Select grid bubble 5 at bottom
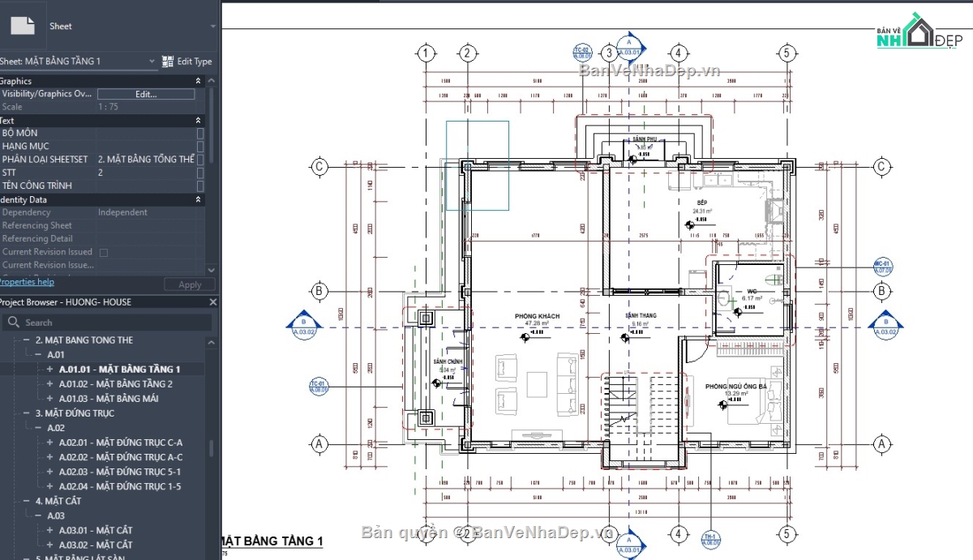This screenshot has width=973, height=560. 786,534
